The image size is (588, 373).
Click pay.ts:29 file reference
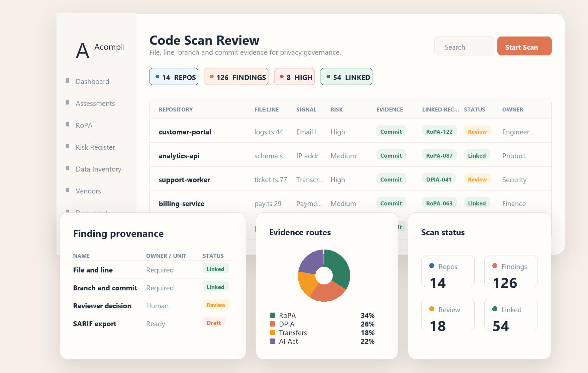coord(268,204)
